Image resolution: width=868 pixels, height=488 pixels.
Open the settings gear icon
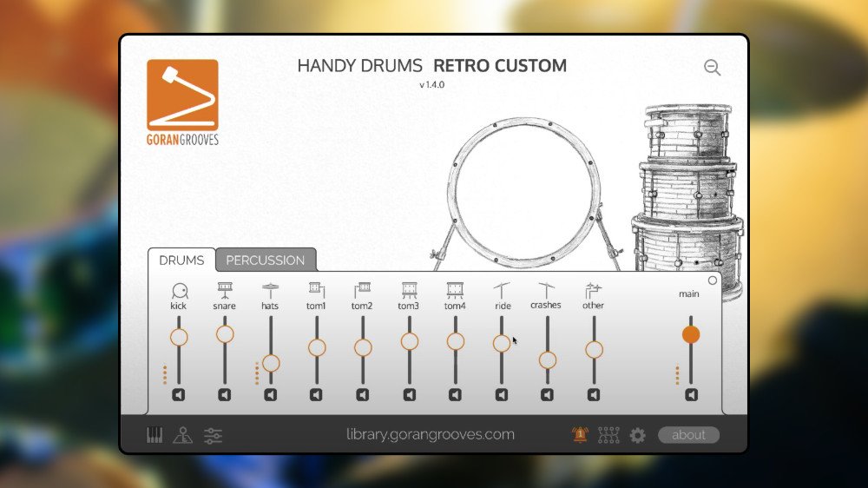click(638, 435)
